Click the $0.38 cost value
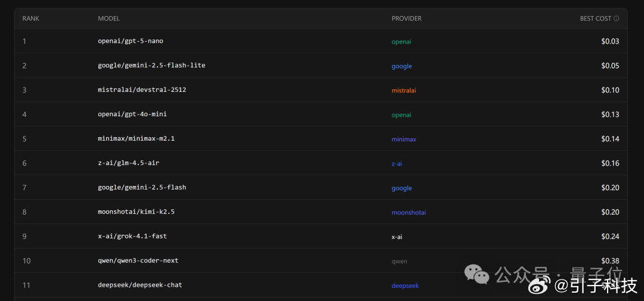 [x=611, y=260]
